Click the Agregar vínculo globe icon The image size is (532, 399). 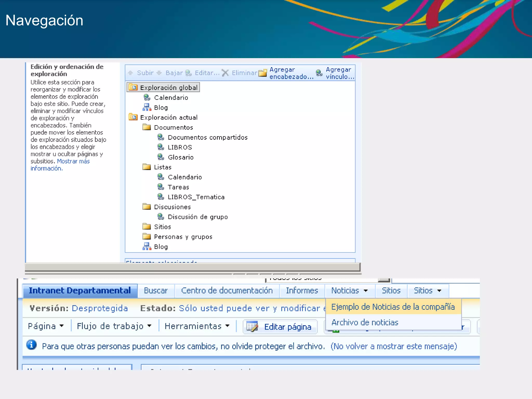pos(319,73)
